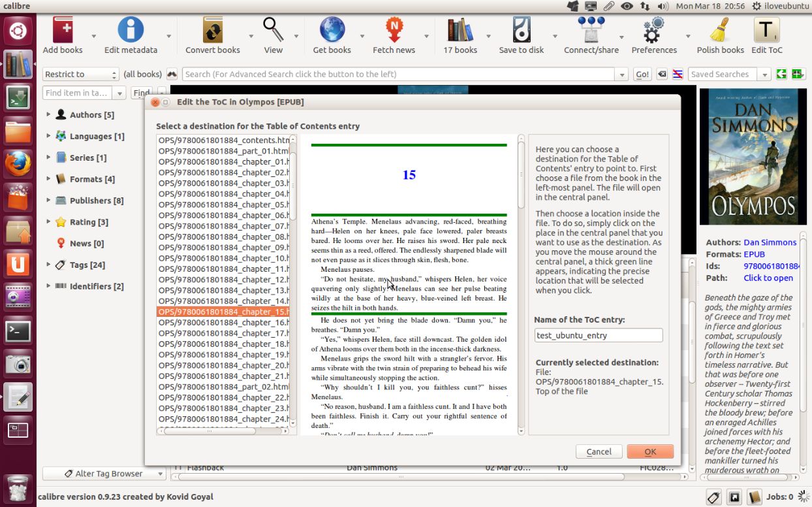Click the Click to open path link
This screenshot has width=812, height=507.
tap(768, 278)
